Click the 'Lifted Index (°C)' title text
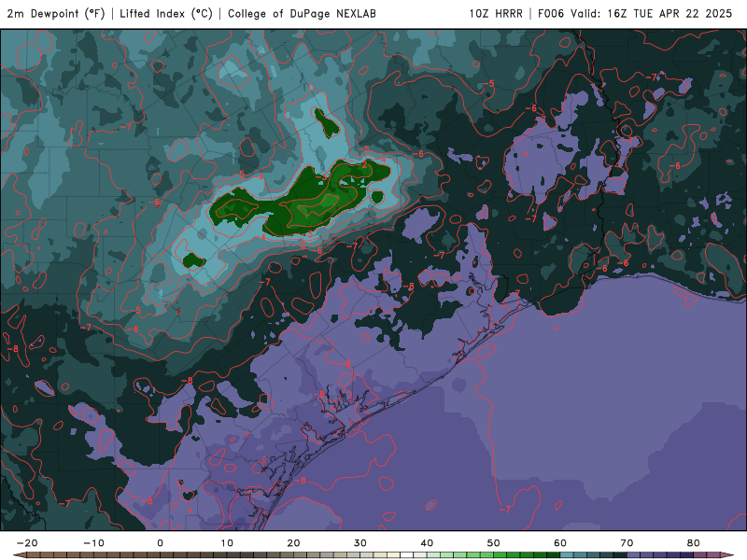747x560 pixels. pyautogui.click(x=166, y=13)
